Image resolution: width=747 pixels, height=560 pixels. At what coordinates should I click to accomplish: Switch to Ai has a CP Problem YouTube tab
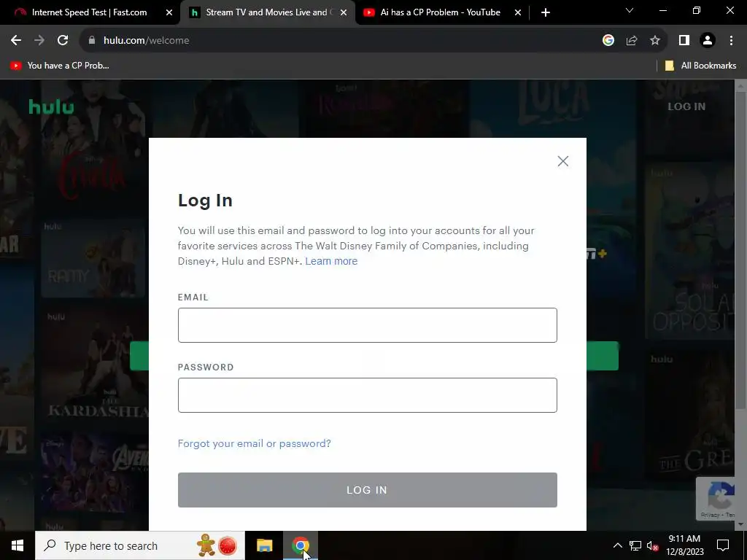pyautogui.click(x=440, y=12)
